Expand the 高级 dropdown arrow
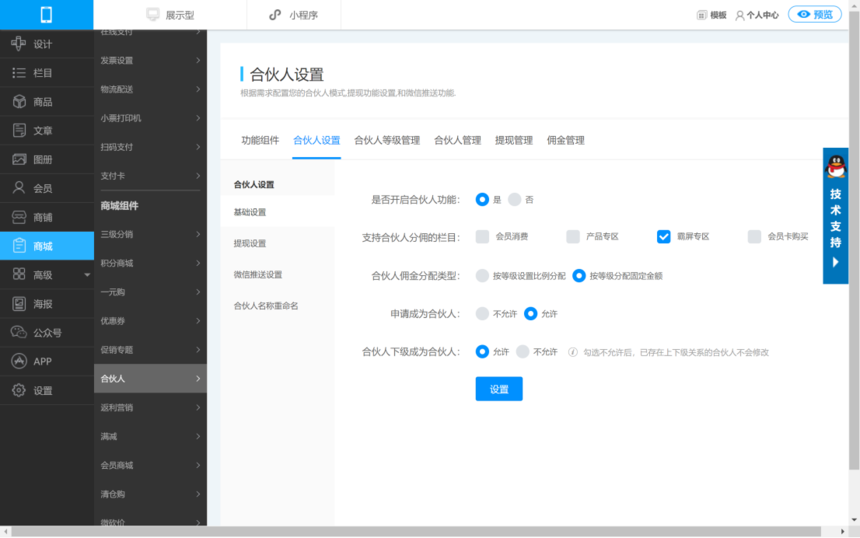The image size is (860, 538). [87, 275]
